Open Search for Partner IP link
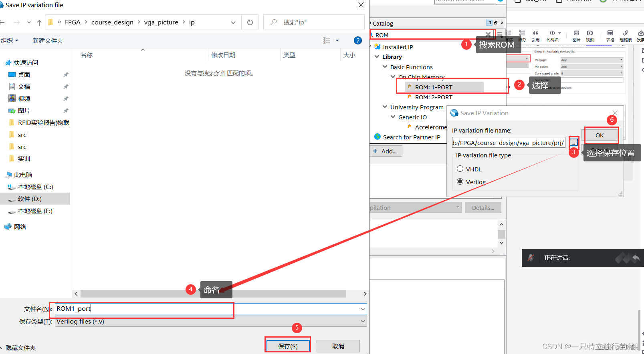Screen dimensions: 644x354 pyautogui.click(x=412, y=137)
